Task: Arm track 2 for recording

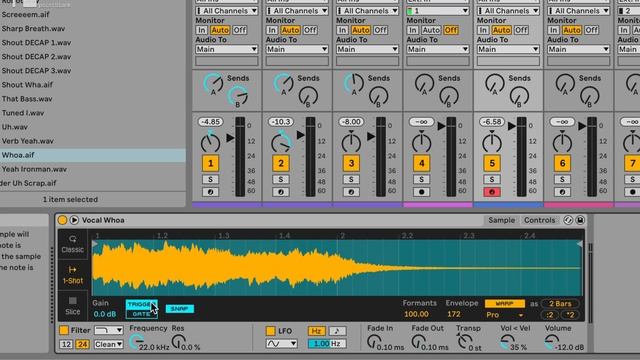Action: click(x=281, y=192)
